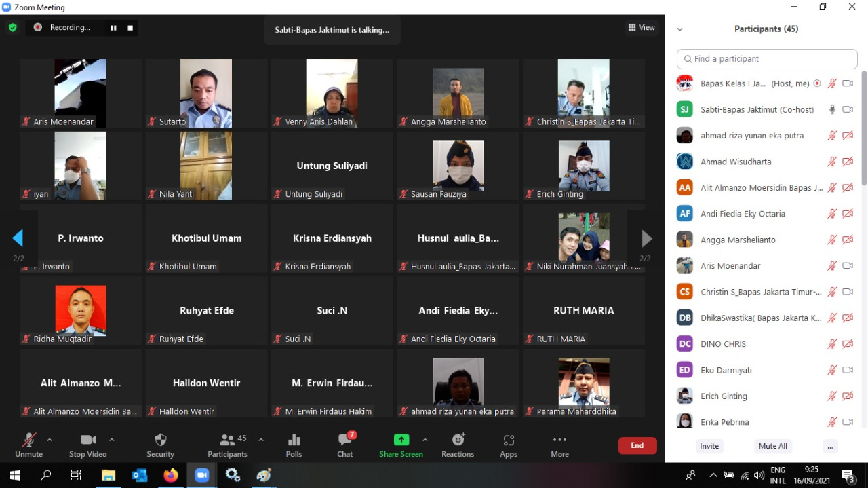Open Zoom Apps

click(x=509, y=445)
